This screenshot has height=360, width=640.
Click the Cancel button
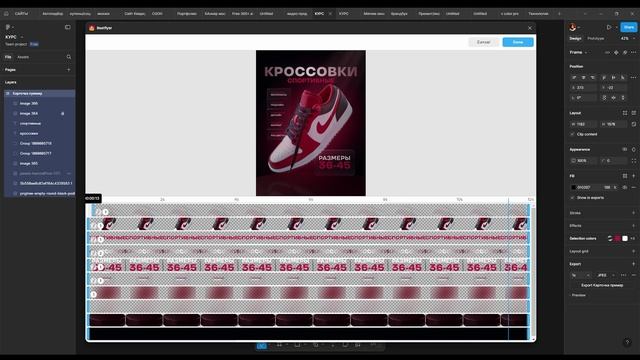[483, 42]
